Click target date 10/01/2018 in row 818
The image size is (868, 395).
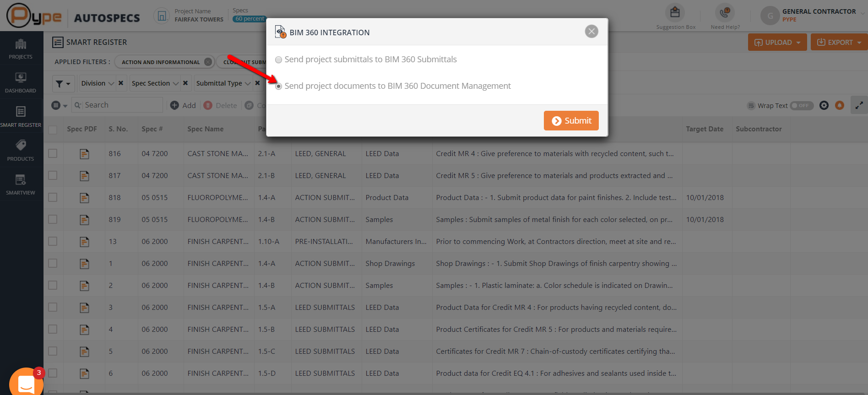click(x=705, y=198)
